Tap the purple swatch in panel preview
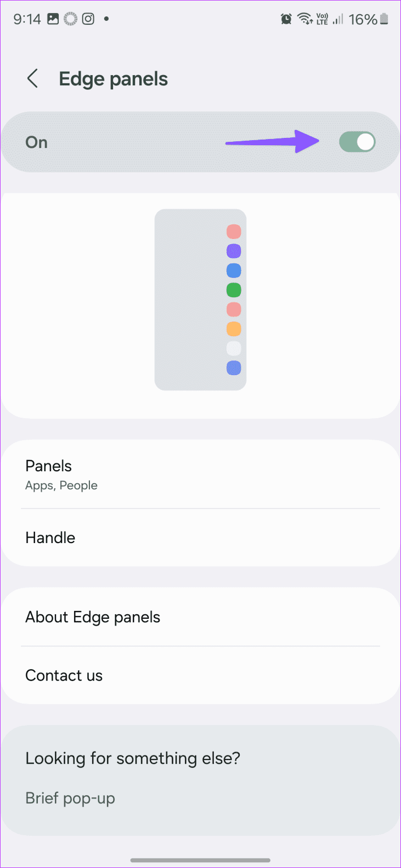Image resolution: width=401 pixels, height=868 pixels. click(234, 251)
